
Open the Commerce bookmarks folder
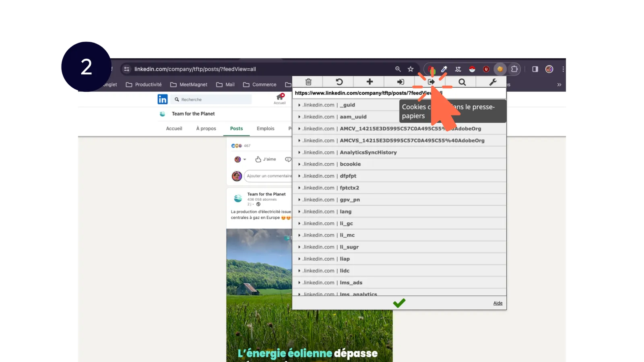point(260,84)
